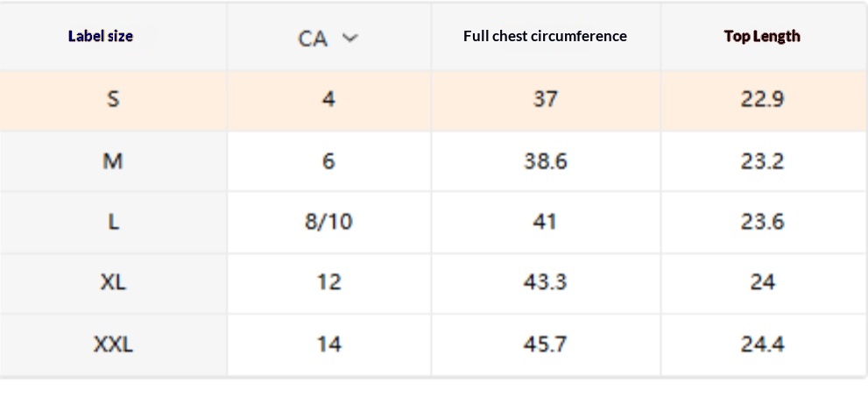This screenshot has height=405, width=868.
Task: Click the CA size 8/10 cell
Action: coord(328,222)
